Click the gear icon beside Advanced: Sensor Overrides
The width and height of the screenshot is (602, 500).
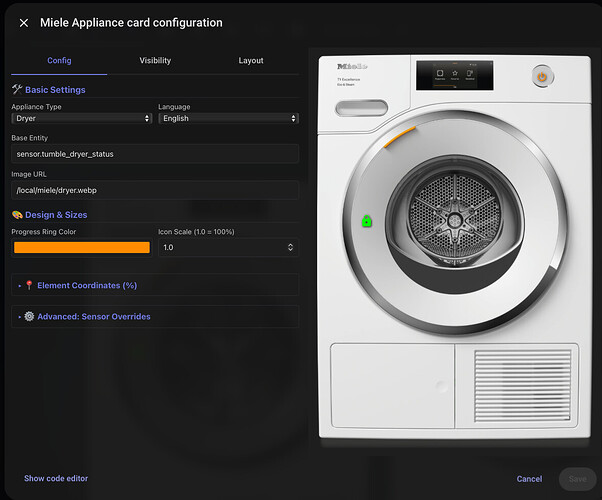pyautogui.click(x=29, y=316)
